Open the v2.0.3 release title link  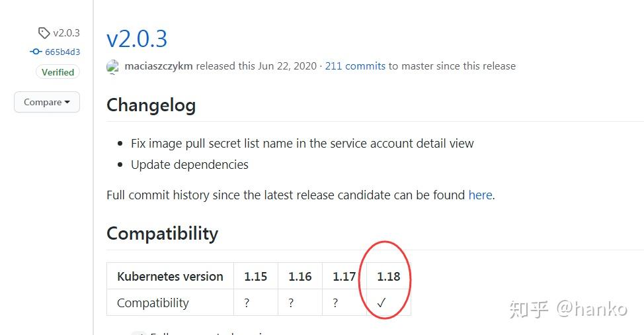point(137,38)
